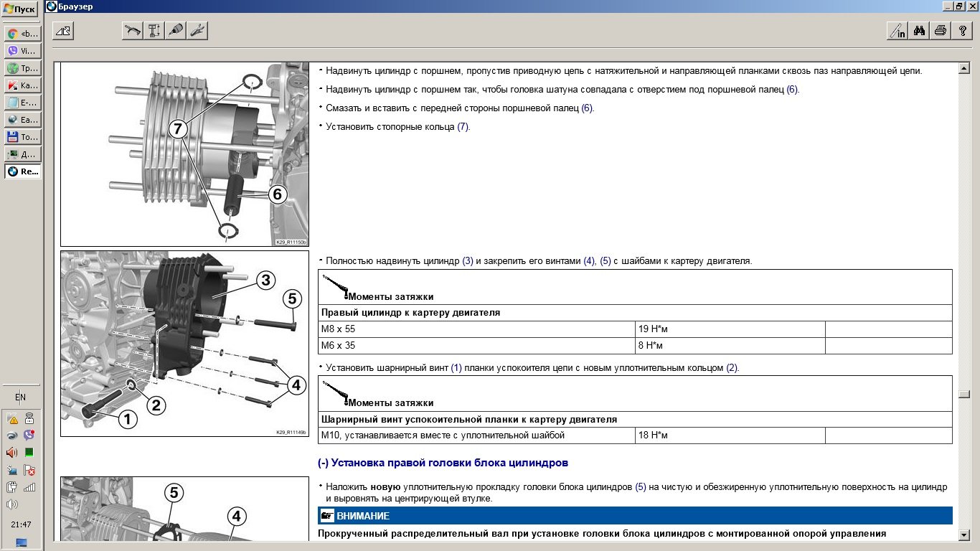980x551 pixels.
Task: Click the cylinder reference link (3)
Action: (x=467, y=261)
